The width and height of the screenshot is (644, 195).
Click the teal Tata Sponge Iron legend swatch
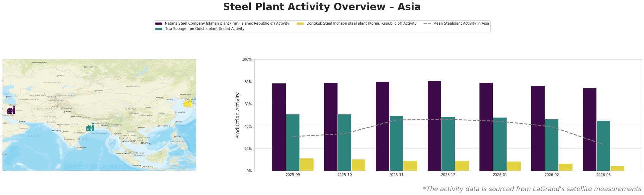pos(159,29)
